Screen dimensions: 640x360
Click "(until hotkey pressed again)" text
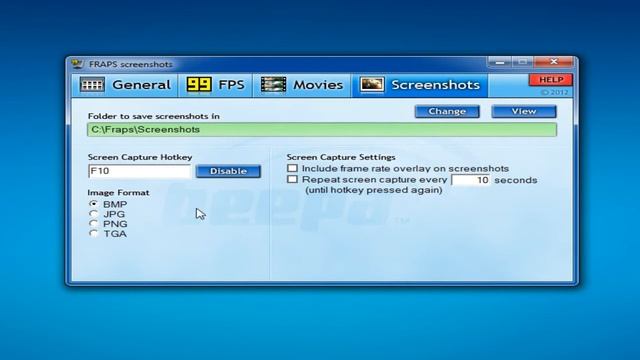pyautogui.click(x=374, y=190)
